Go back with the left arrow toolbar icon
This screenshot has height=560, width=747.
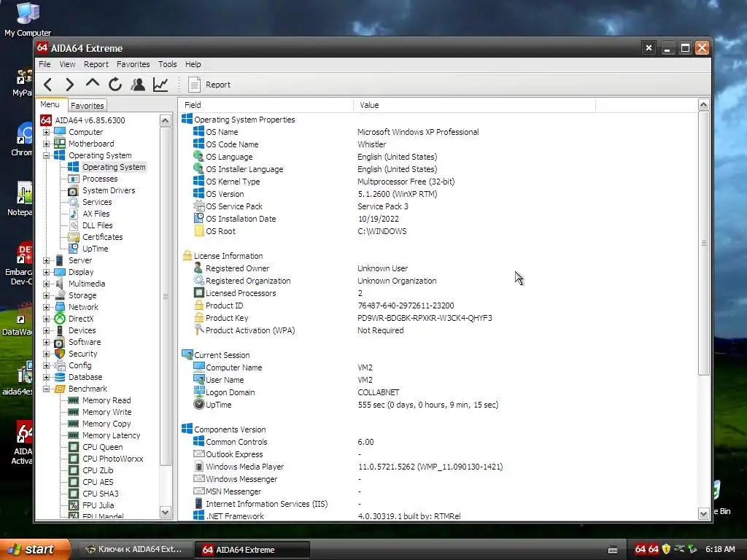click(47, 85)
